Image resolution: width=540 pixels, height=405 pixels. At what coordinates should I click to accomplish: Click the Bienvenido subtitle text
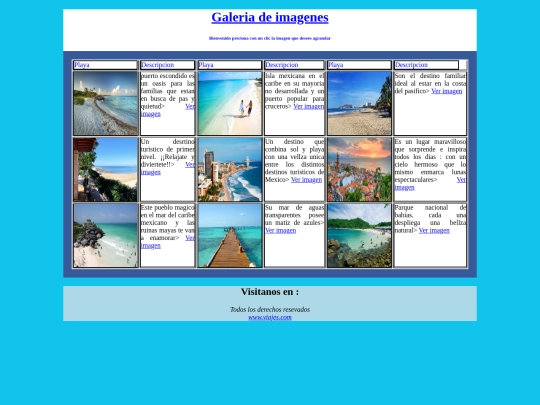[270, 38]
